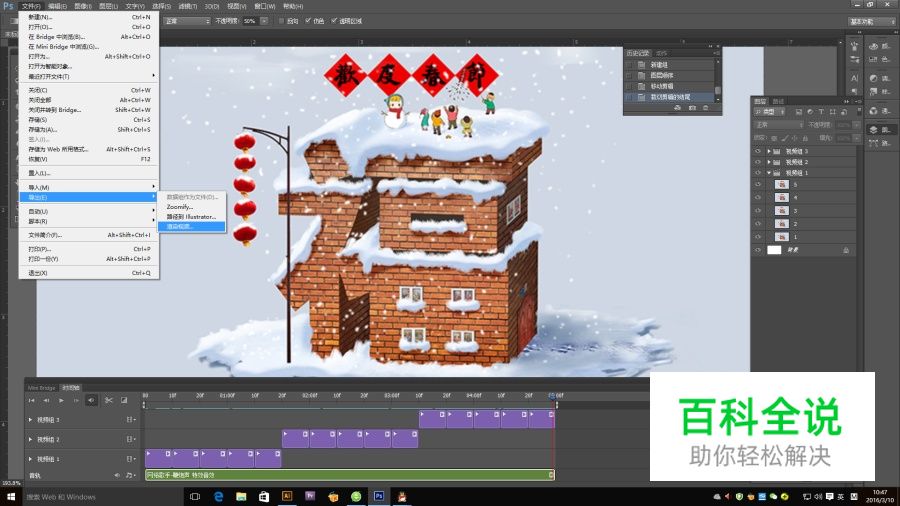Open Illustrator from the Windows taskbar
The height and width of the screenshot is (506, 900).
[x=288, y=496]
